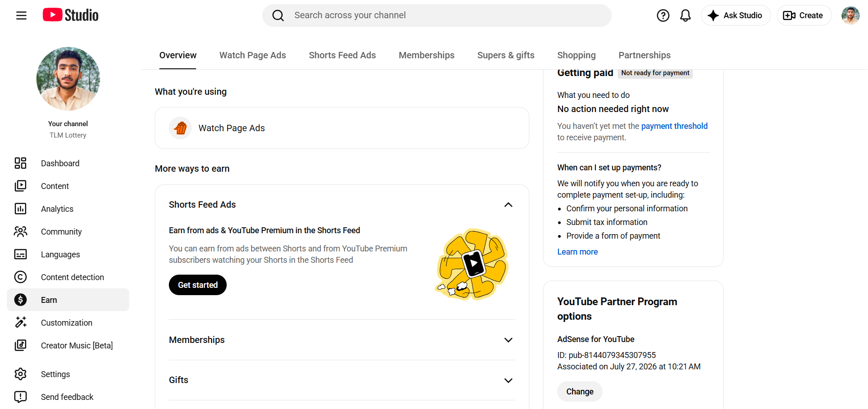
Task: Click the Content sidebar icon
Action: pos(20,186)
